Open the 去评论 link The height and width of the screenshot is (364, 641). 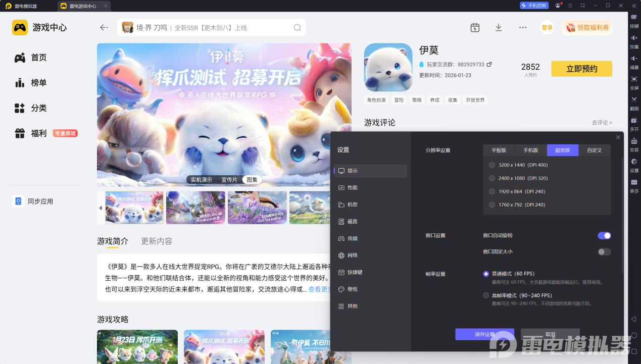(602, 123)
